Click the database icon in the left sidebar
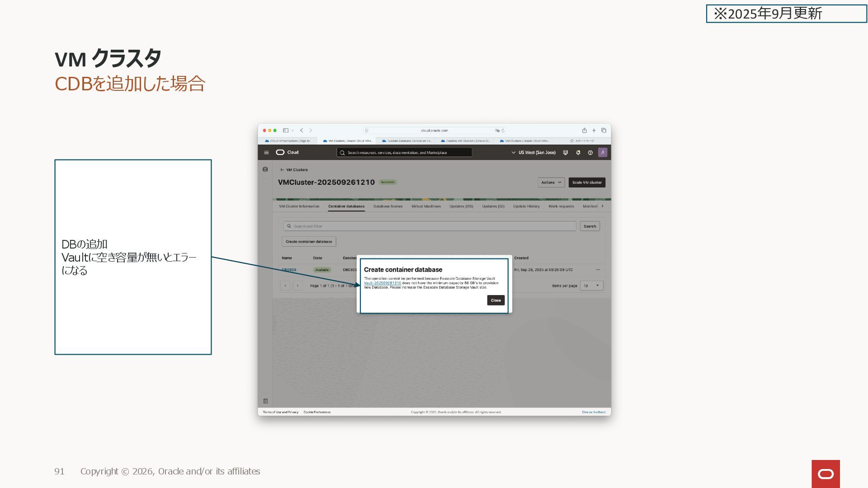The height and width of the screenshot is (488, 868). point(265,169)
